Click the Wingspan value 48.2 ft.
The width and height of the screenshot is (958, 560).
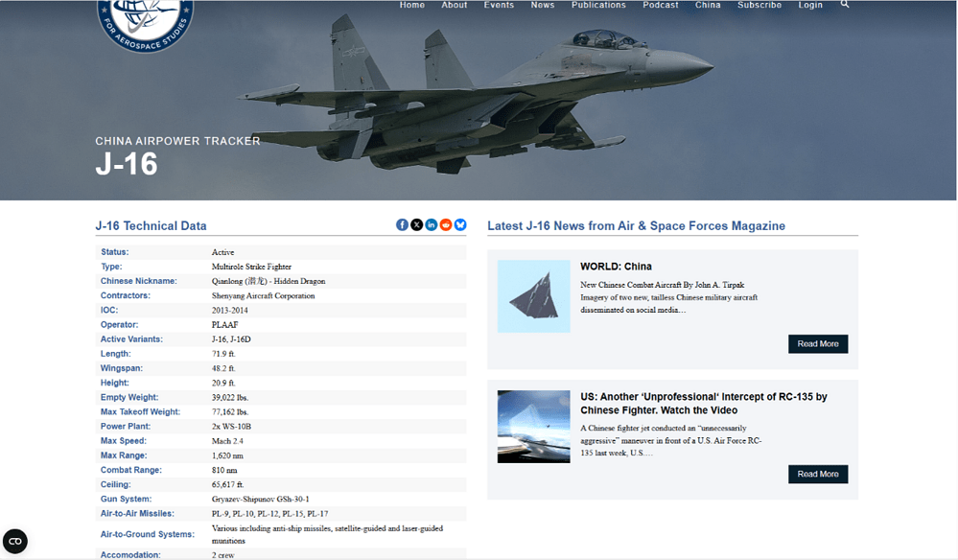point(223,368)
